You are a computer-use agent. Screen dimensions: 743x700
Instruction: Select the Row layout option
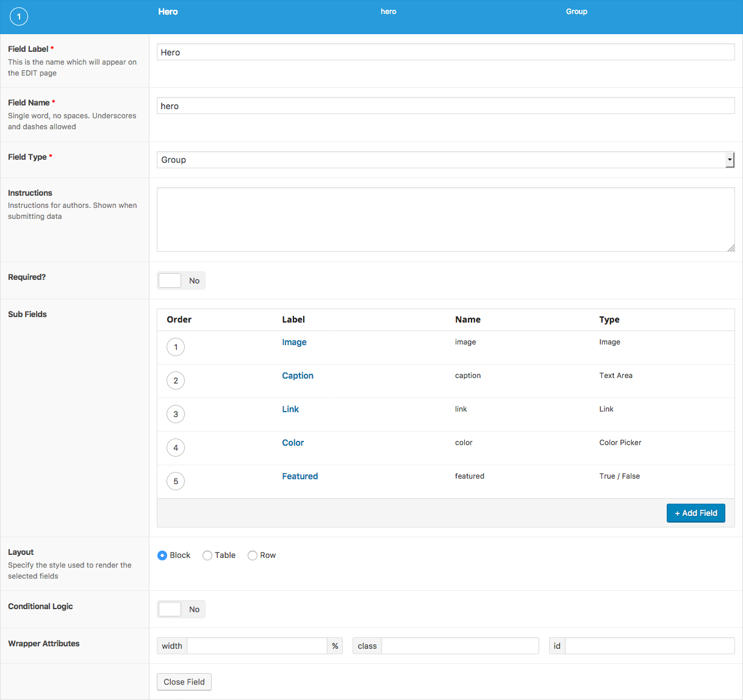(x=253, y=555)
